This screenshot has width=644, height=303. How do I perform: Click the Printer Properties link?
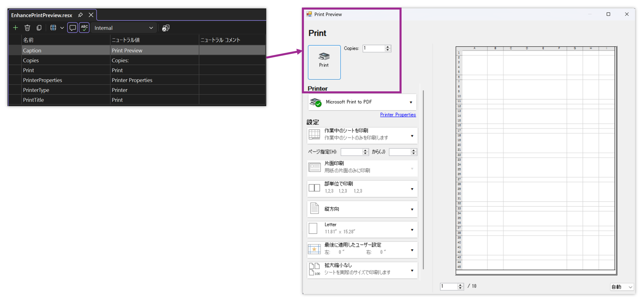click(x=398, y=115)
